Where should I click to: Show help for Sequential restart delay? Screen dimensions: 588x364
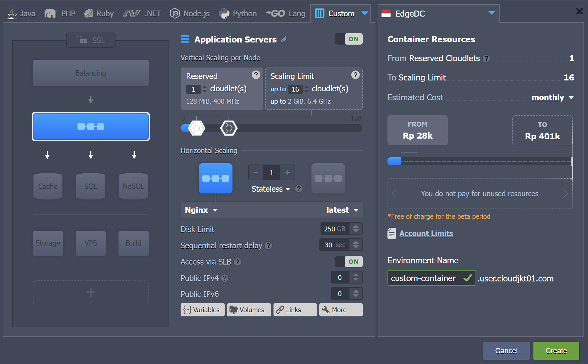268,246
